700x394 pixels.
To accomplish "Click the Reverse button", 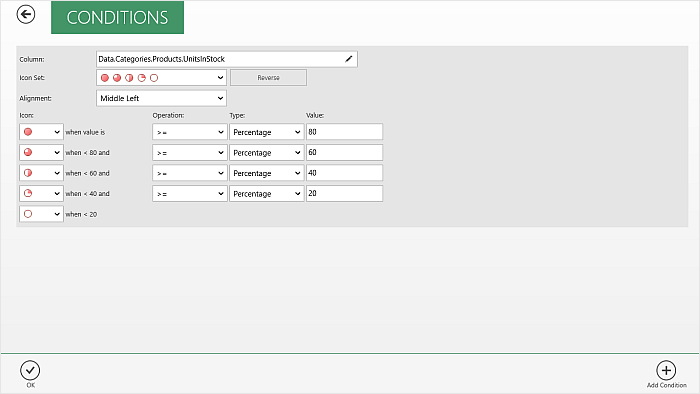I will (x=268, y=78).
